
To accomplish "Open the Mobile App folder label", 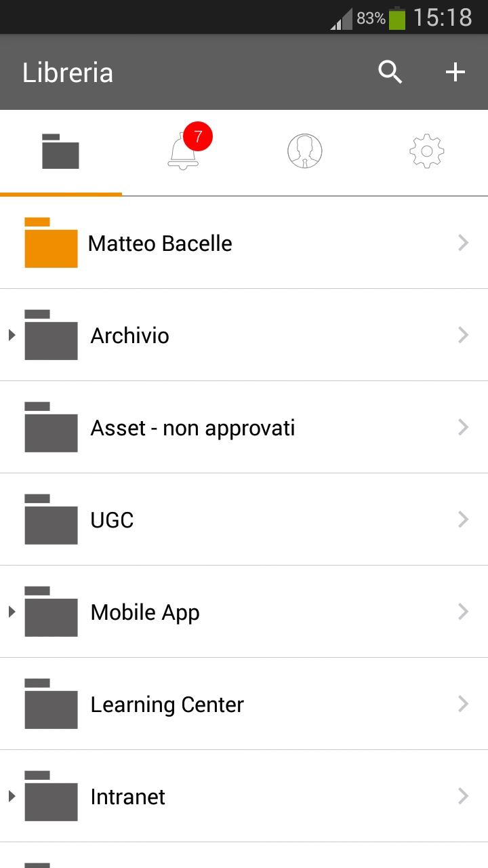I will point(145,612).
